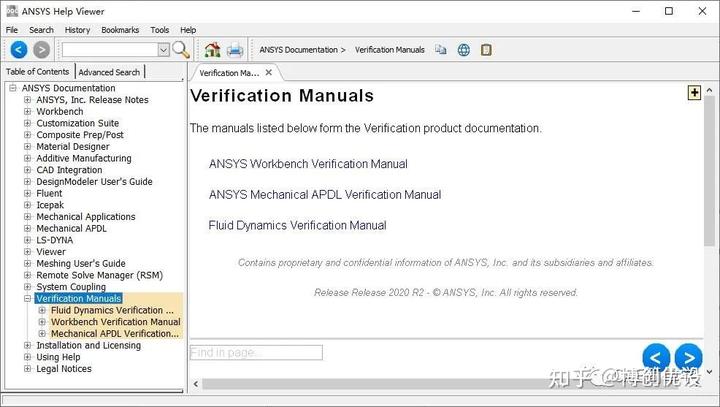Select Mechanical Applications tree item

click(86, 216)
